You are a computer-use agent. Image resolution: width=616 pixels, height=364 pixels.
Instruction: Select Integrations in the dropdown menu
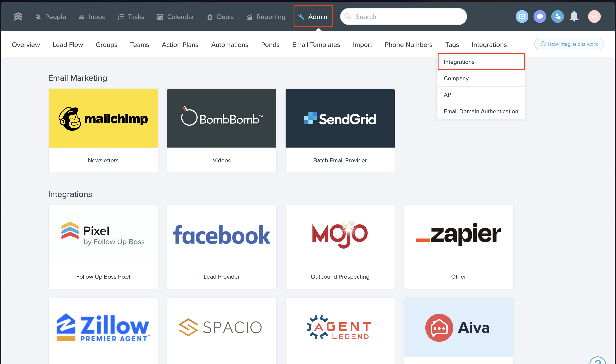481,62
